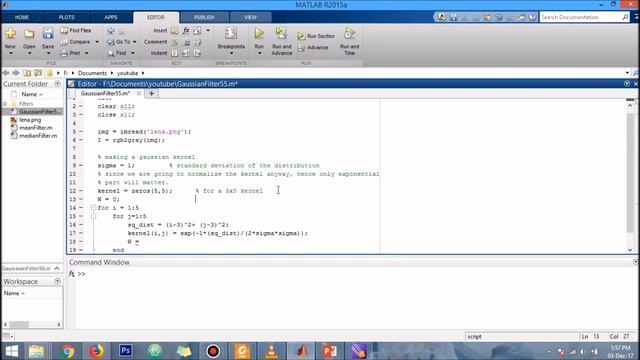The width and height of the screenshot is (640, 360).
Task: Click the Advance icon
Action: [x=301, y=47]
